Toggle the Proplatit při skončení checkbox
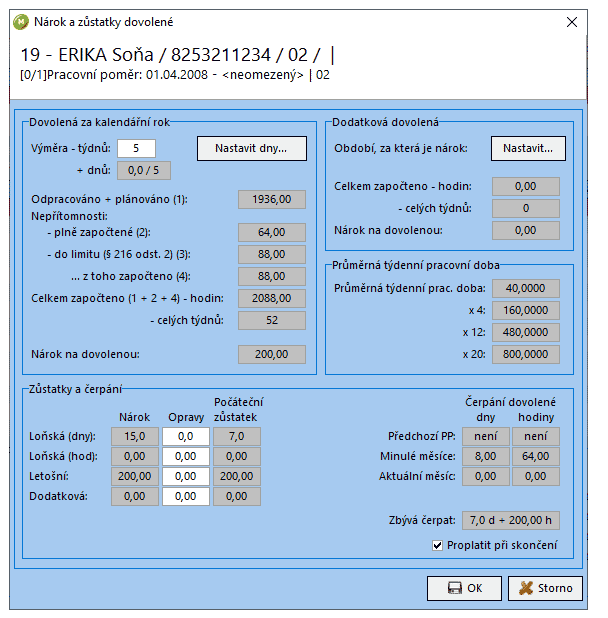Image resolution: width=608 pixels, height=618 pixels. tap(437, 545)
